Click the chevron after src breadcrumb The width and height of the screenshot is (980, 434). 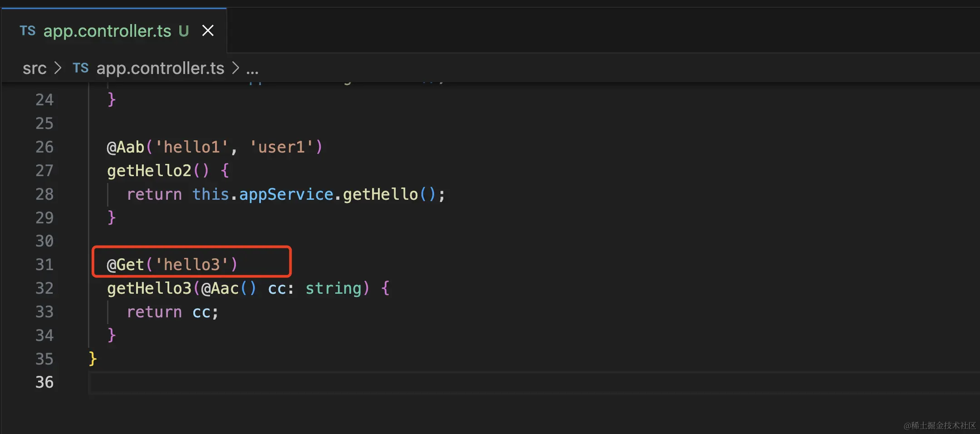pyautogui.click(x=58, y=68)
